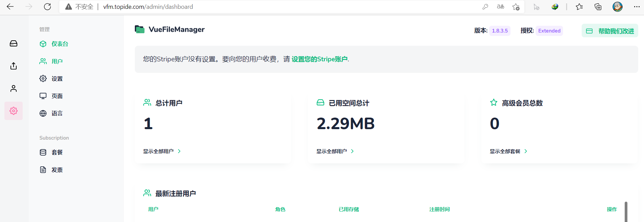644x222 pixels.
Task: Click the address bar URL
Action: click(148, 7)
